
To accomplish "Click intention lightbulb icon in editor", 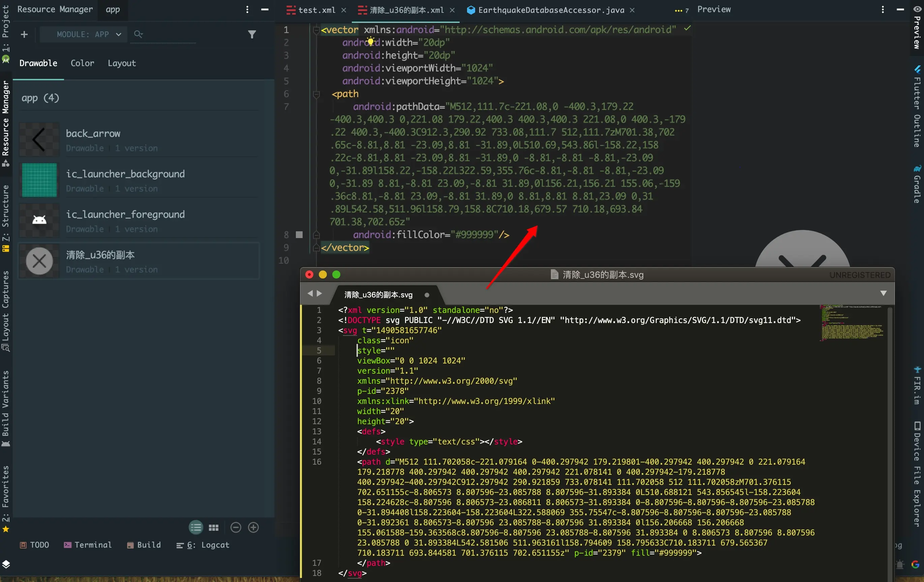I will click(370, 41).
